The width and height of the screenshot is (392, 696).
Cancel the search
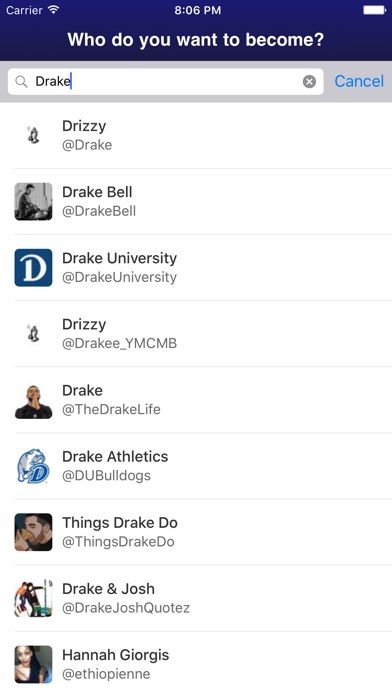pos(359,81)
